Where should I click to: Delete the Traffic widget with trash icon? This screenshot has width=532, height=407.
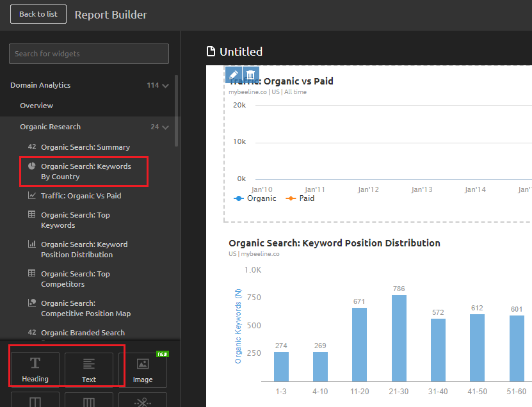[251, 75]
